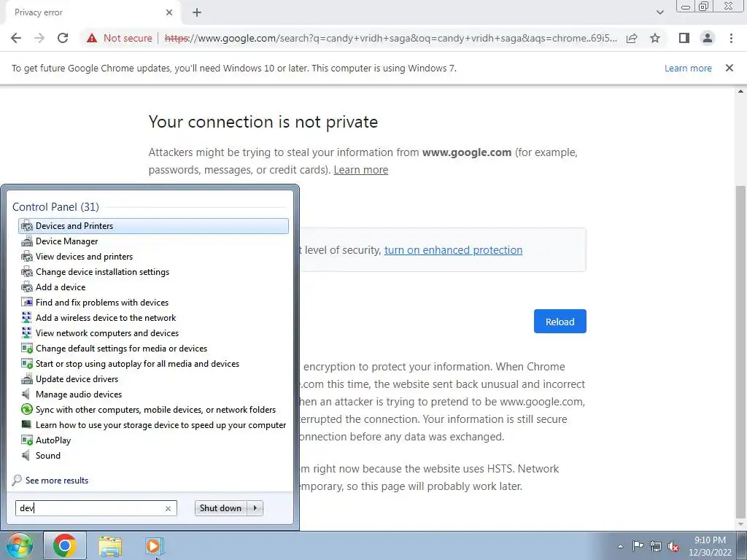Screen dimensions: 747x560
Task: Open a new tab with the plus button
Action: coord(197,12)
